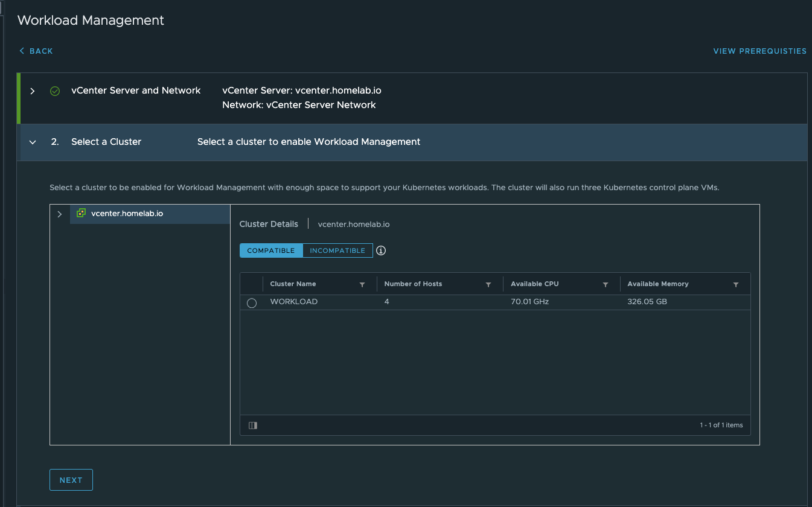Screen dimensions: 812x507
Task: Click the Available Memory filter icon
Action: [x=735, y=284]
